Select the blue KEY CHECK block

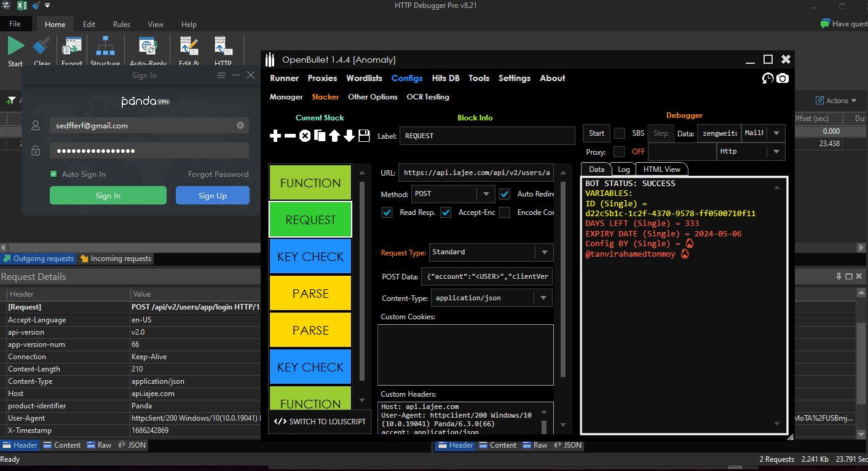click(x=310, y=257)
